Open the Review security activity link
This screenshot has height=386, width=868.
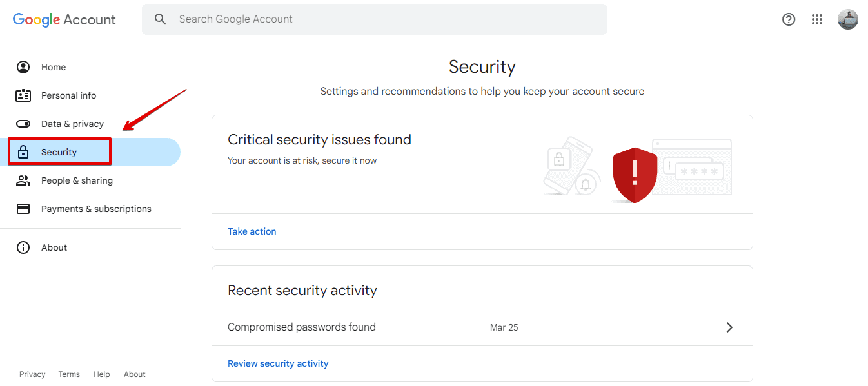(278, 363)
